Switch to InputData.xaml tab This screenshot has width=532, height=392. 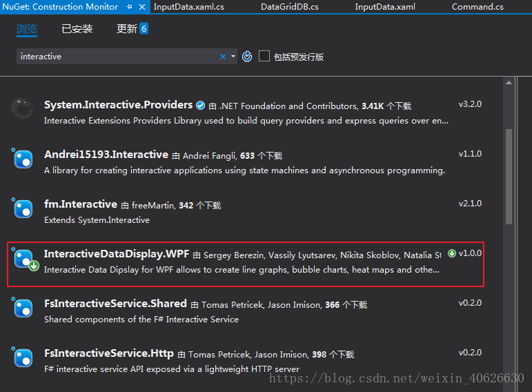click(385, 7)
